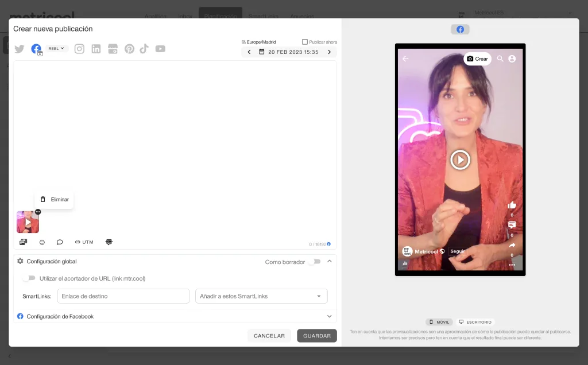Switch preview to ESCRITORIO view
Viewport: 588px width, 365px height.
(x=475, y=322)
